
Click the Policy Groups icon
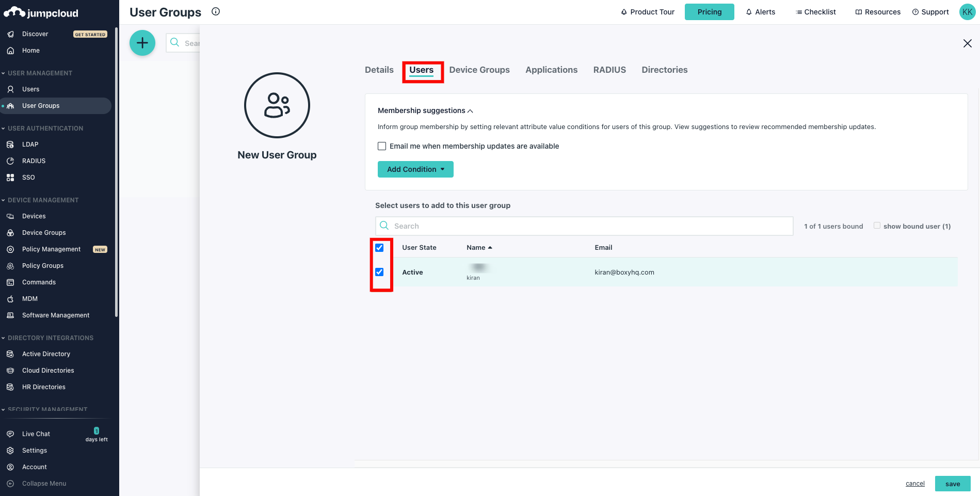(10, 266)
